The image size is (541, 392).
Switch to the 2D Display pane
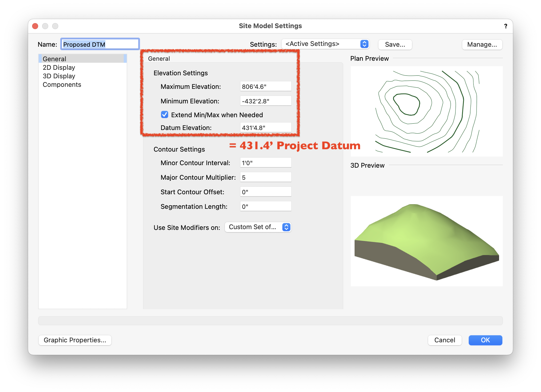(59, 68)
